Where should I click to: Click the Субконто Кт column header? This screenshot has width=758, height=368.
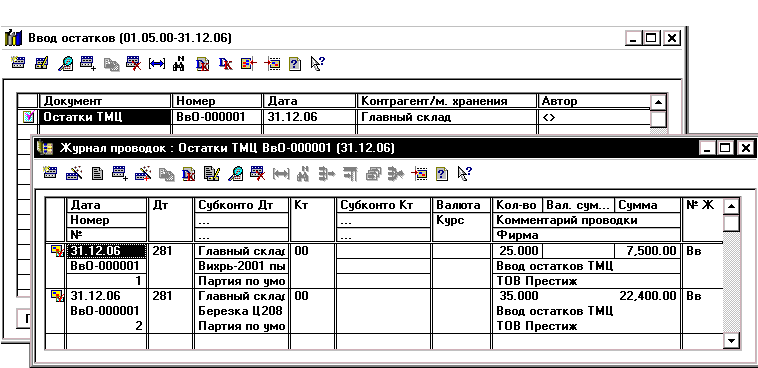383,205
